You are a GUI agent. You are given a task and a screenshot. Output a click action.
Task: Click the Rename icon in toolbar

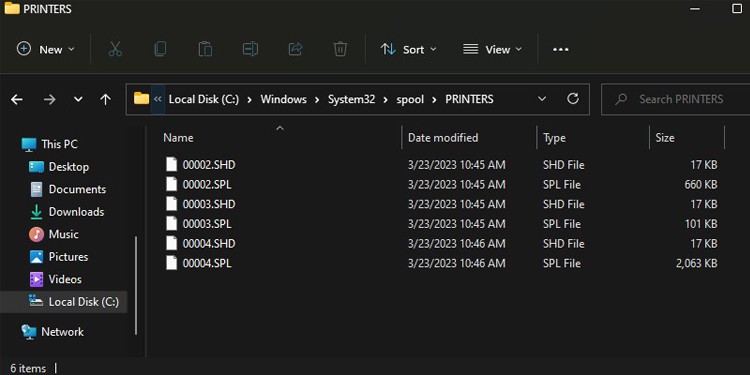point(250,49)
